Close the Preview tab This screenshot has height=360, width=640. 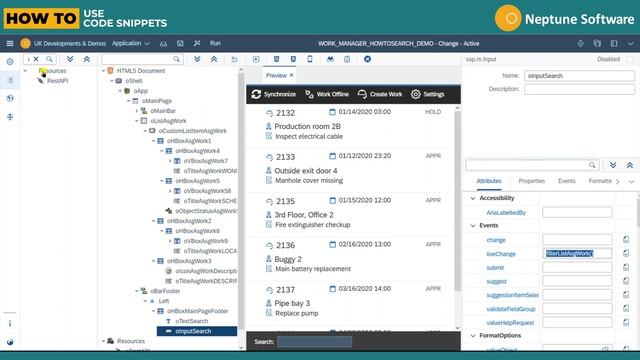pos(291,75)
